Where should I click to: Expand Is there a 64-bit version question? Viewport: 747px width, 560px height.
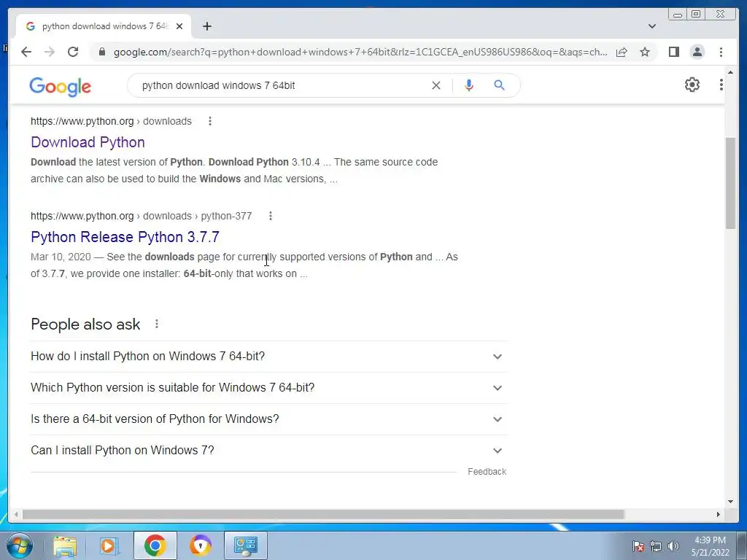point(268,419)
